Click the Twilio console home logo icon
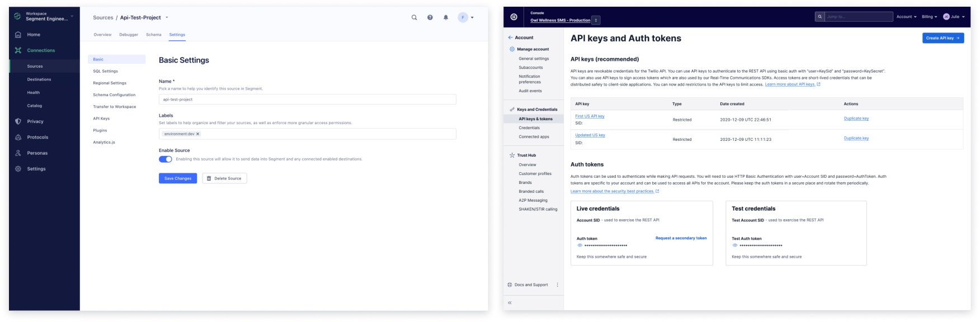The width and height of the screenshot is (980, 322). coord(514,17)
